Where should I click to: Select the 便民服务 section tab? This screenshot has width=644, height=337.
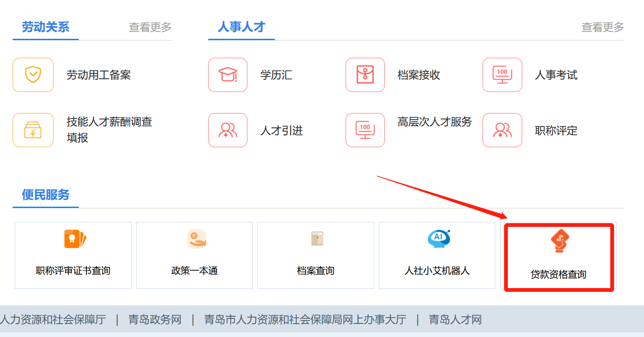point(46,195)
